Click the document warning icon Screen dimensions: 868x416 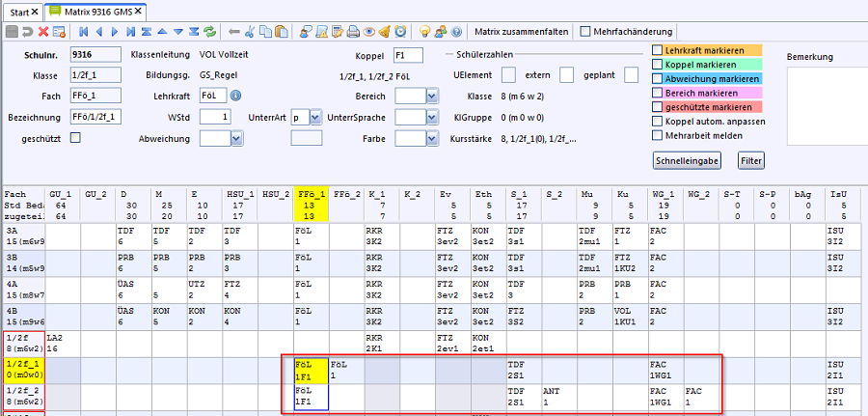(x=321, y=32)
